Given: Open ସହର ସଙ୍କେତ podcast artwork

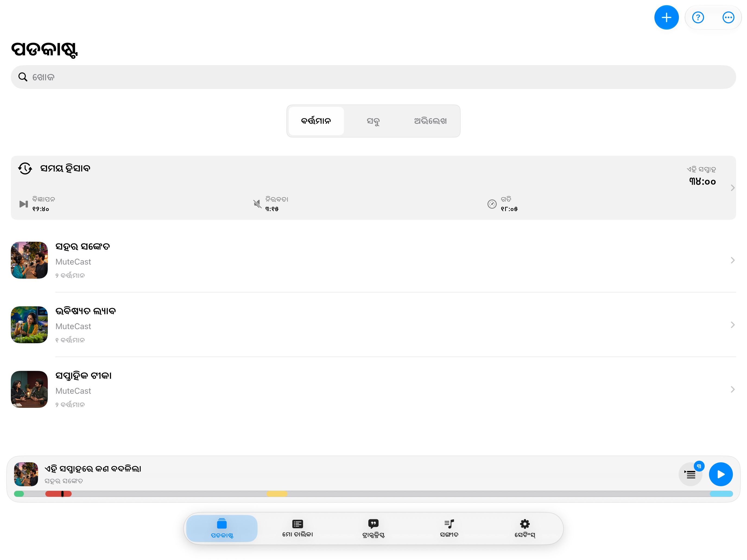Looking at the screenshot, I should pos(29,260).
